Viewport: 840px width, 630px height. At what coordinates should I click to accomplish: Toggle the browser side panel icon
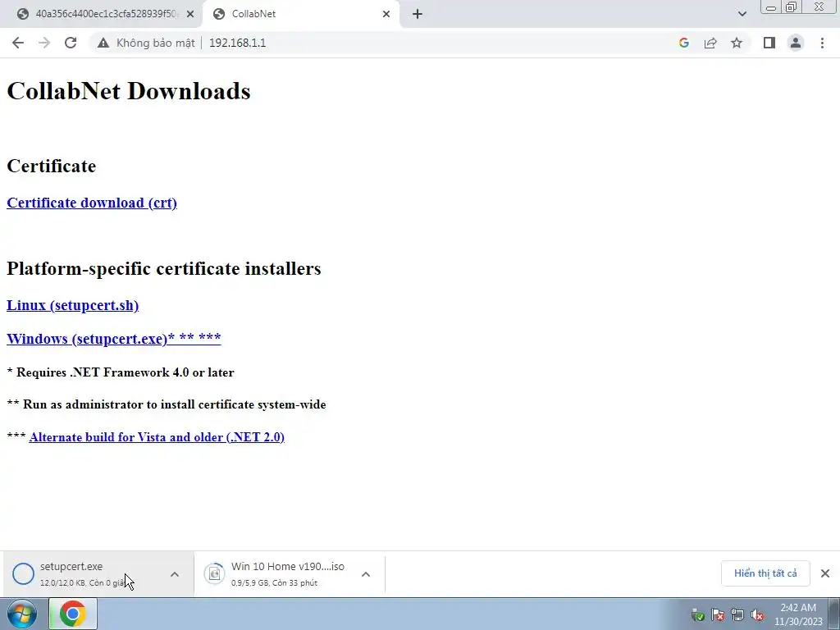769,43
